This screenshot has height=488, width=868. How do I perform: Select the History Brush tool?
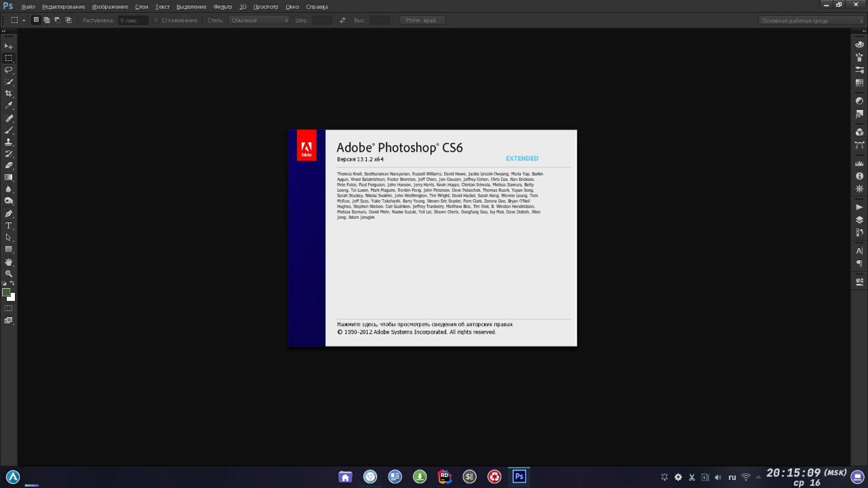(x=9, y=154)
